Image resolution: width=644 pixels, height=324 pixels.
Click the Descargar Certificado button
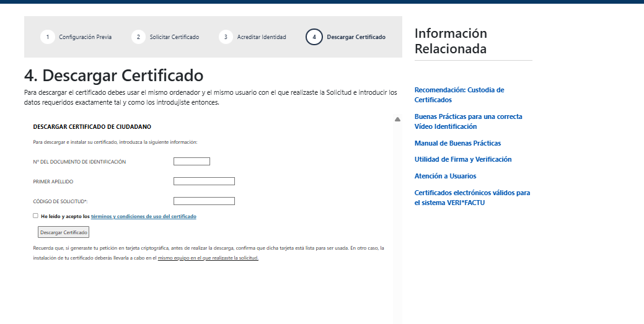coord(64,232)
